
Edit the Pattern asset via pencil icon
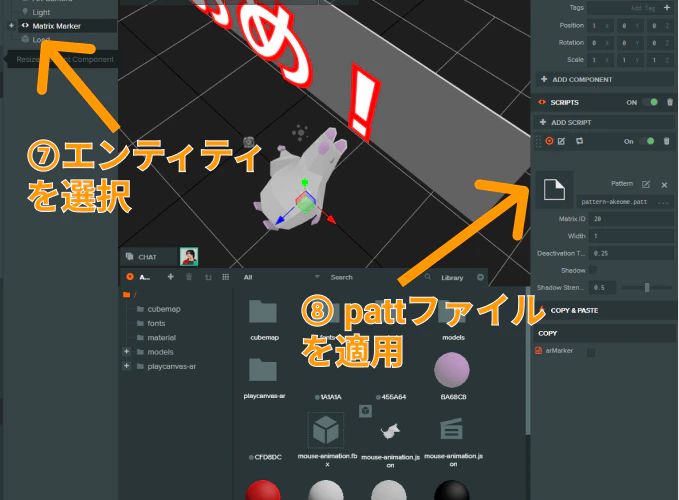[x=646, y=184]
